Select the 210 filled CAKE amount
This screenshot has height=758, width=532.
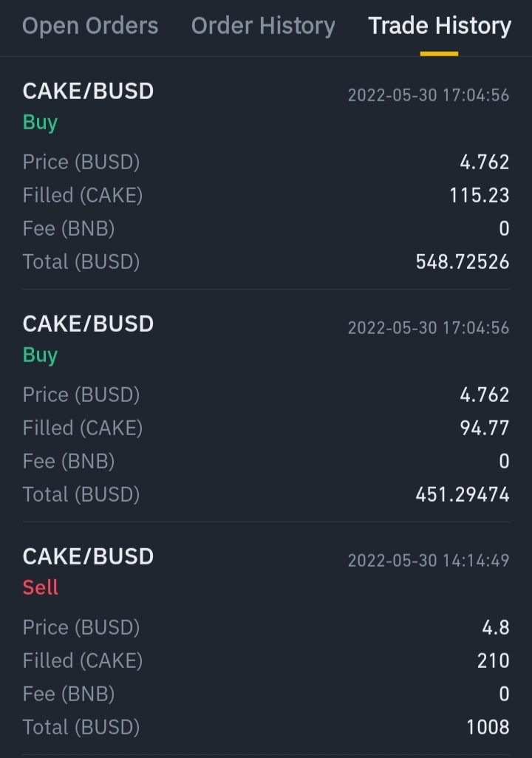pyautogui.click(x=494, y=660)
